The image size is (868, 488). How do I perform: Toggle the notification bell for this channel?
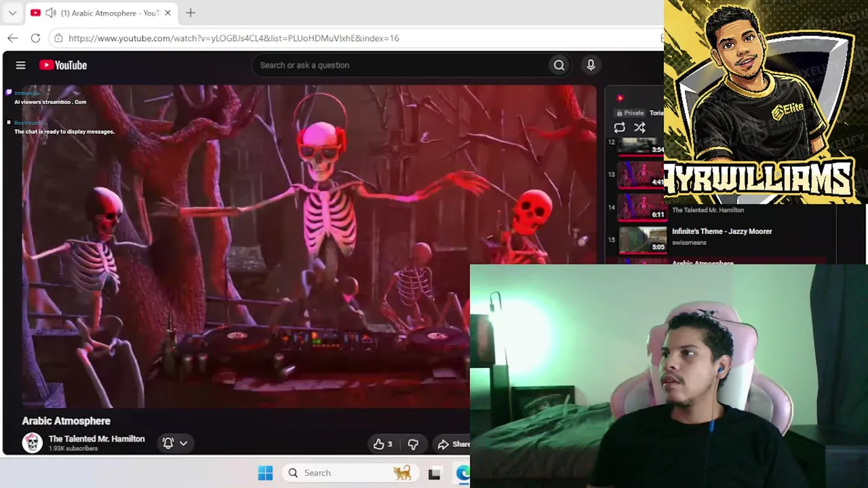point(168,443)
